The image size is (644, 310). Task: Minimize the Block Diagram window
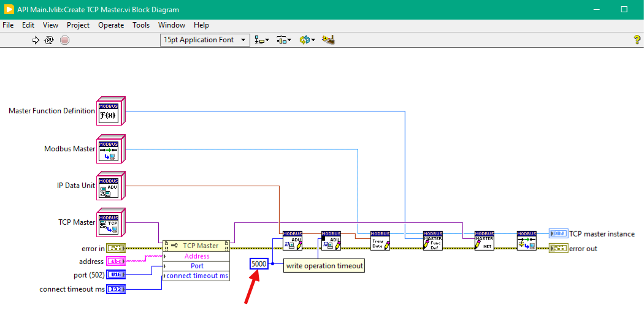point(596,9)
